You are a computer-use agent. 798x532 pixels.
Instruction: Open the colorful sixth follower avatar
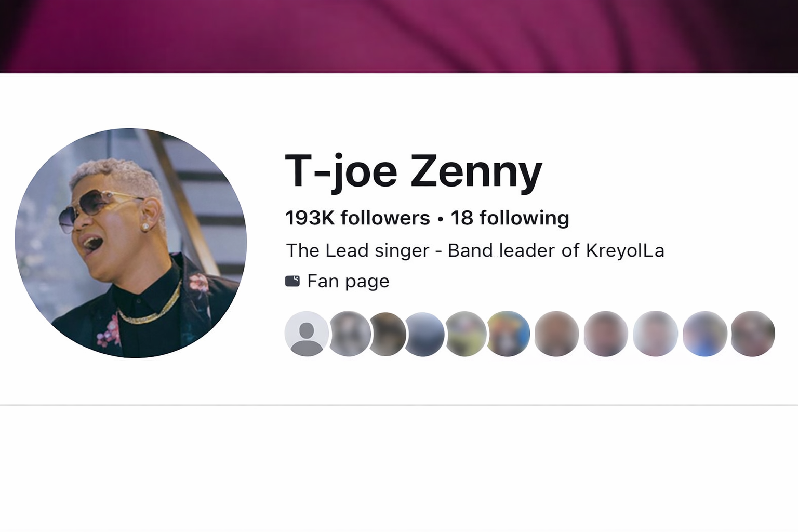point(509,334)
